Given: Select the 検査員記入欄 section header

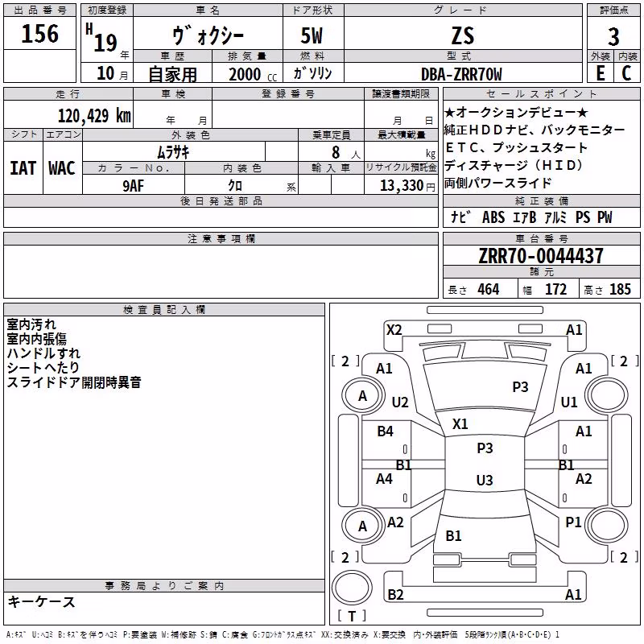Looking at the screenshot, I should tap(164, 310).
